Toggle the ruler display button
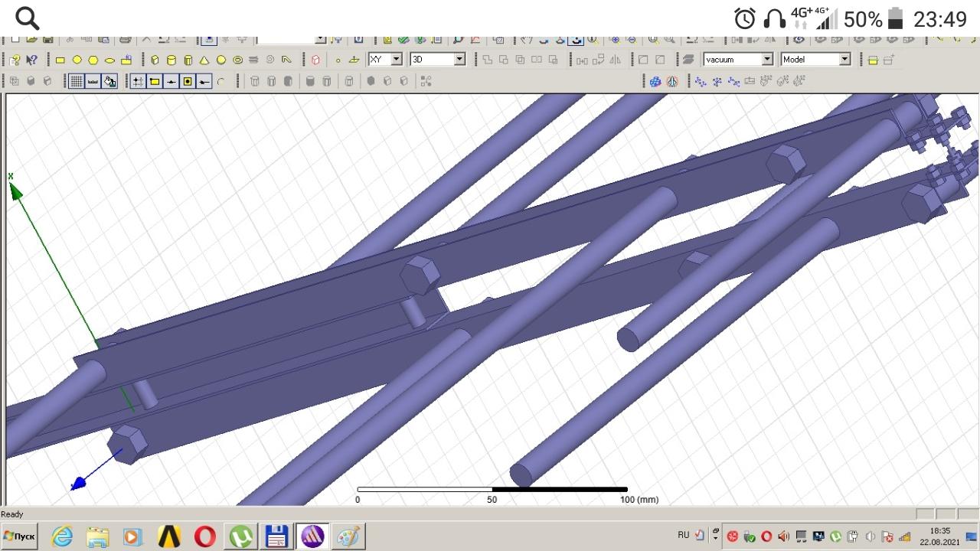Image resolution: width=980 pixels, height=551 pixels. coord(93,81)
